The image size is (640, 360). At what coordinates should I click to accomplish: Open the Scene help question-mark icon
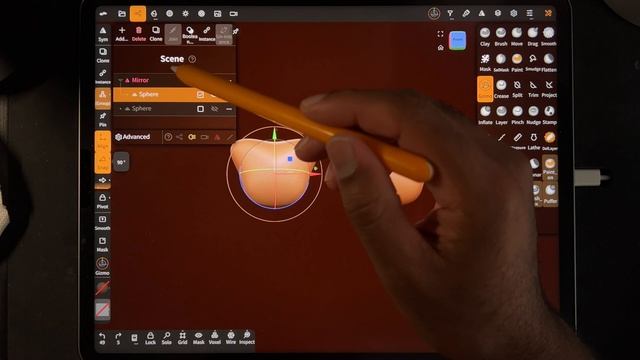click(x=192, y=59)
